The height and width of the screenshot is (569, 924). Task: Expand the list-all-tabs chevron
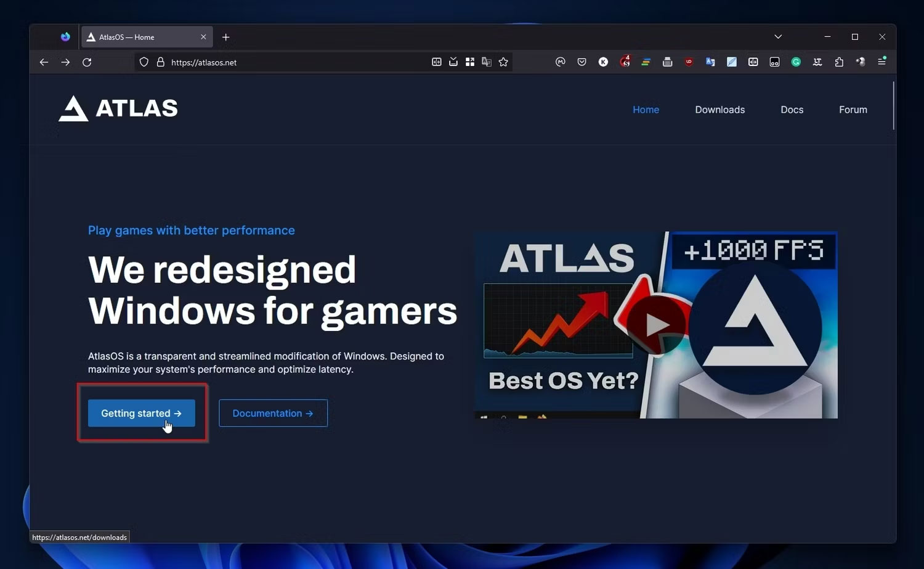[778, 37]
